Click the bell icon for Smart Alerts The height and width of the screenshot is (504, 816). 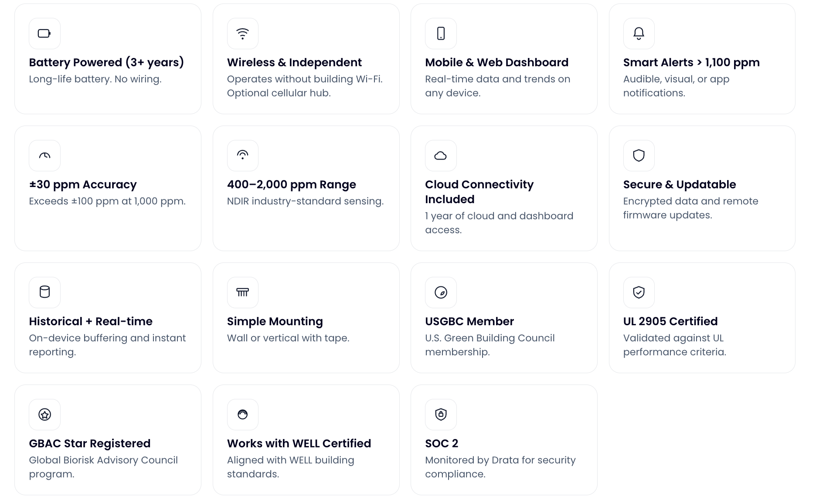[639, 34]
